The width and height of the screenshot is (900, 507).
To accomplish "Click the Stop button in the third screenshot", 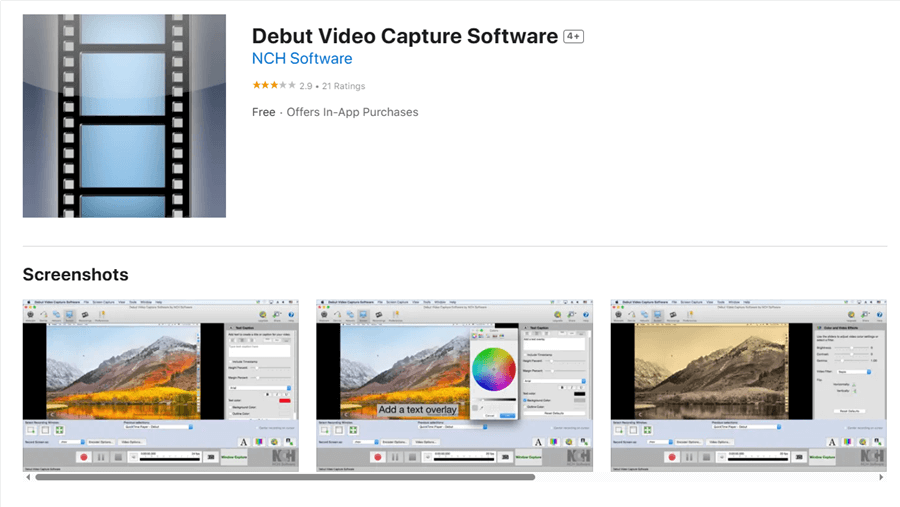I will click(x=706, y=457).
